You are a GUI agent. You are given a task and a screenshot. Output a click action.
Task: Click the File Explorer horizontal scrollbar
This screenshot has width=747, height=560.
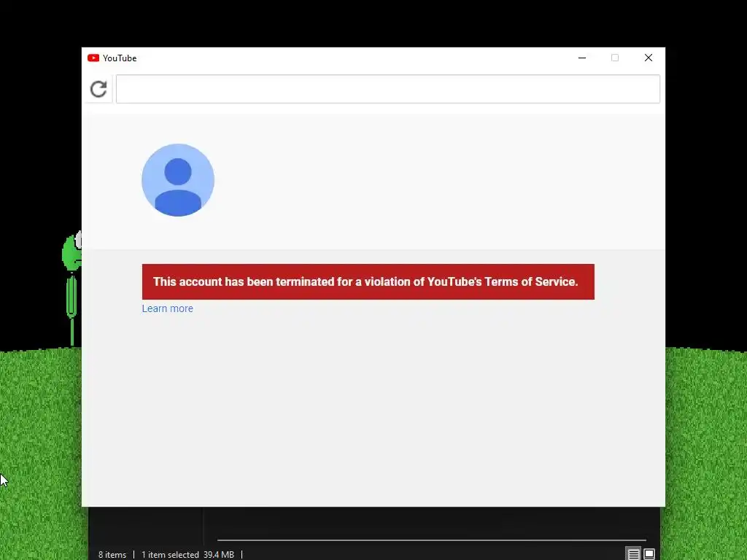[432, 540]
